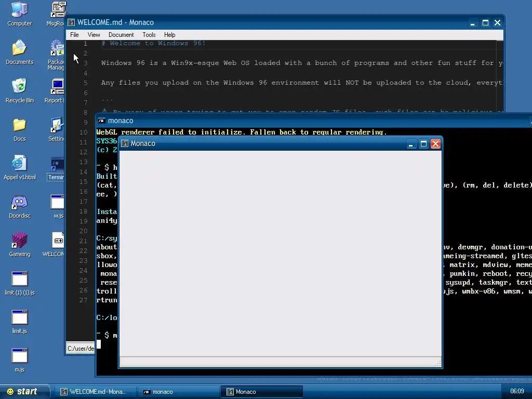Image resolution: width=532 pixels, height=399 pixels.
Task: Close the front Monaco window
Action: (436, 144)
